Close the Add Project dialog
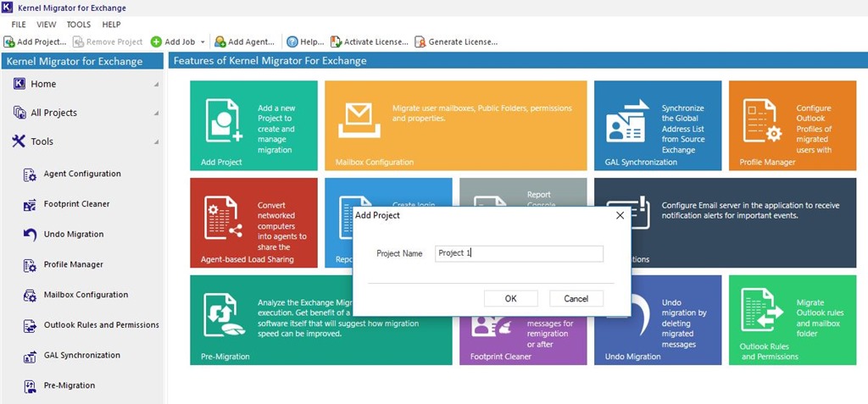 pyautogui.click(x=620, y=215)
